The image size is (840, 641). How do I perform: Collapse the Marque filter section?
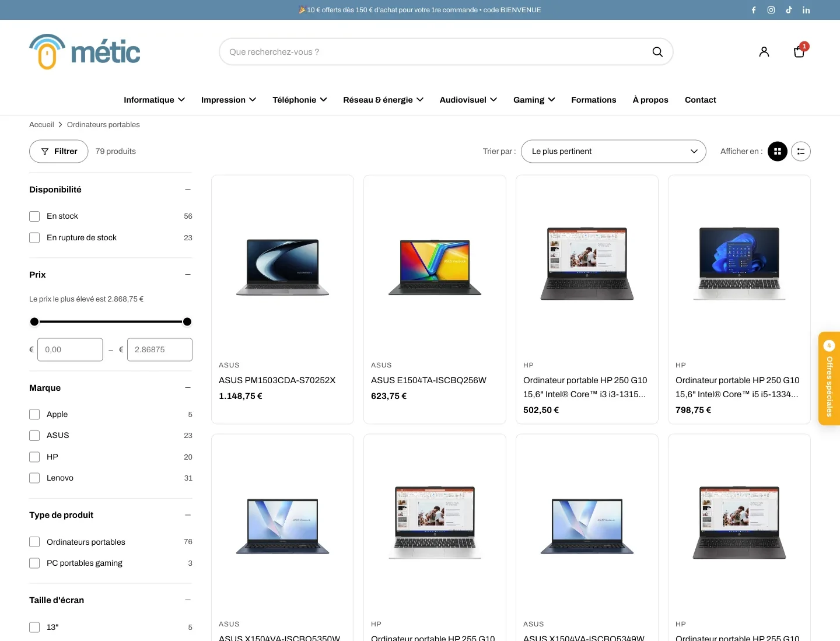(x=188, y=388)
